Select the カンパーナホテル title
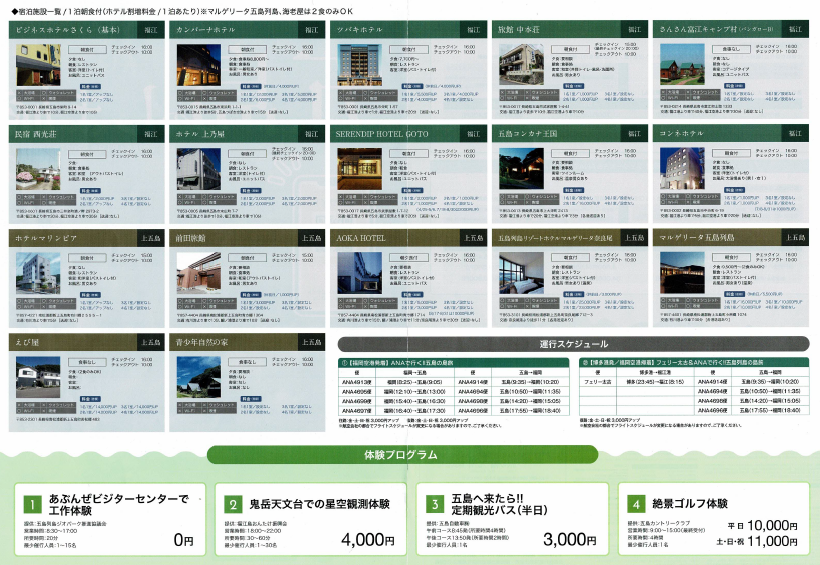The height and width of the screenshot is (565, 820). [x=206, y=30]
